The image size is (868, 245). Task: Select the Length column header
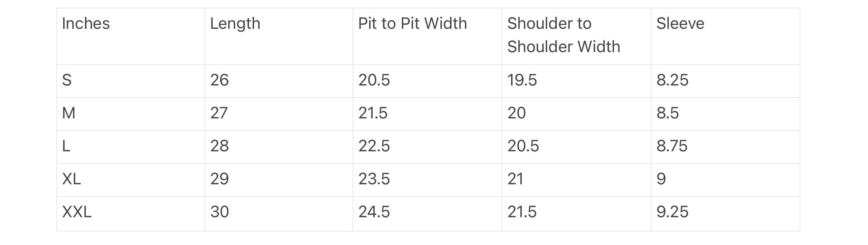(x=235, y=24)
